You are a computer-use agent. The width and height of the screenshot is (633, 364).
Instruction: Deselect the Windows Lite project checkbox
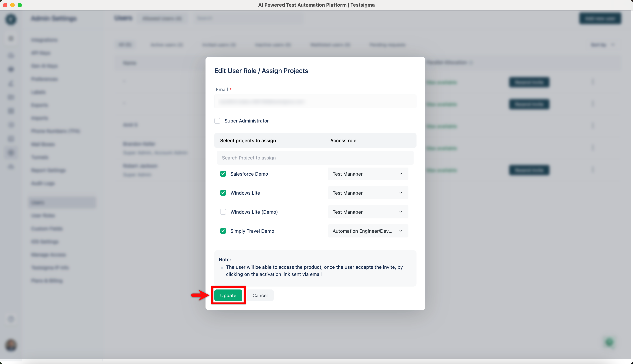pos(223,193)
